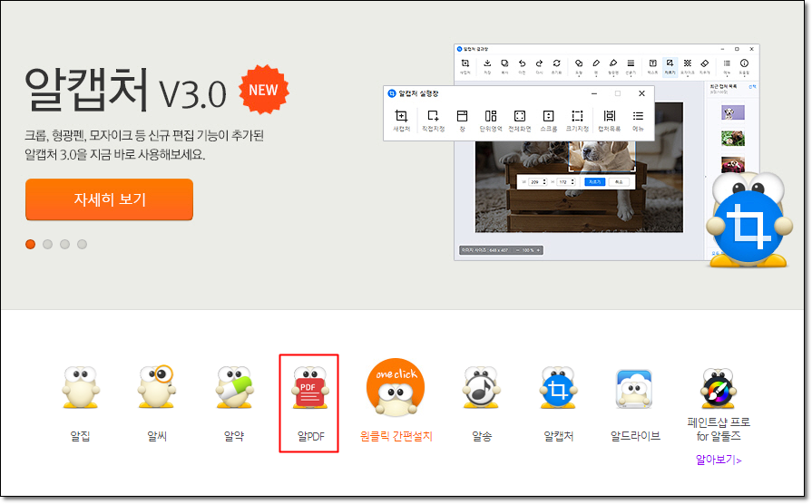Open the 알집 product icon
Viewport: 812px width, 504px height.
click(80, 388)
